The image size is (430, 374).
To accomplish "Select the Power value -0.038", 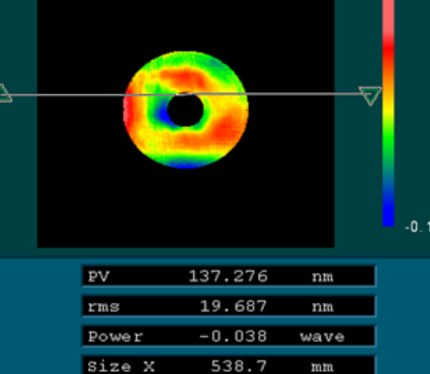I will [x=233, y=336].
